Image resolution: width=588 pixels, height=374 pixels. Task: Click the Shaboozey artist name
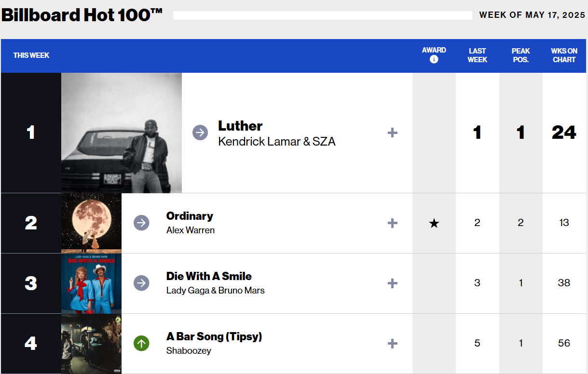pos(189,351)
